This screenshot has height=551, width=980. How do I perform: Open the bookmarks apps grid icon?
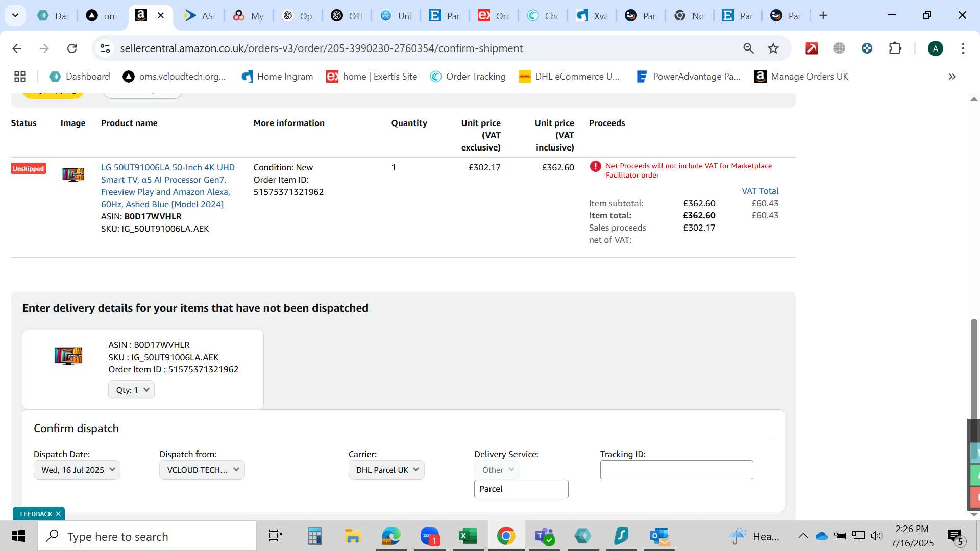(x=20, y=77)
